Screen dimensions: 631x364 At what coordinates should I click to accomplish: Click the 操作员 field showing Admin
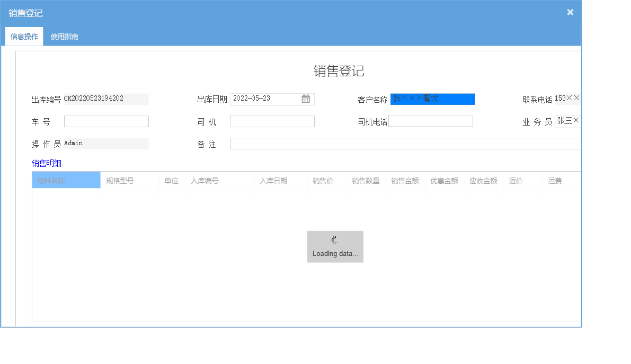click(x=106, y=143)
